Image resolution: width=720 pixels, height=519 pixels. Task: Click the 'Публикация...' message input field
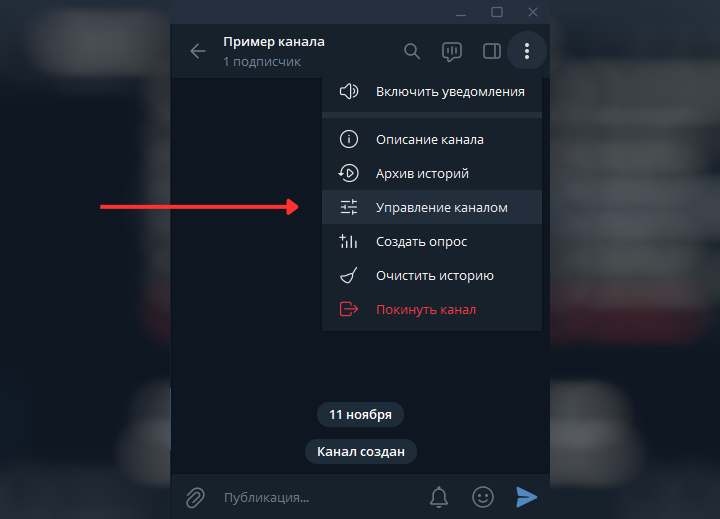(321, 497)
